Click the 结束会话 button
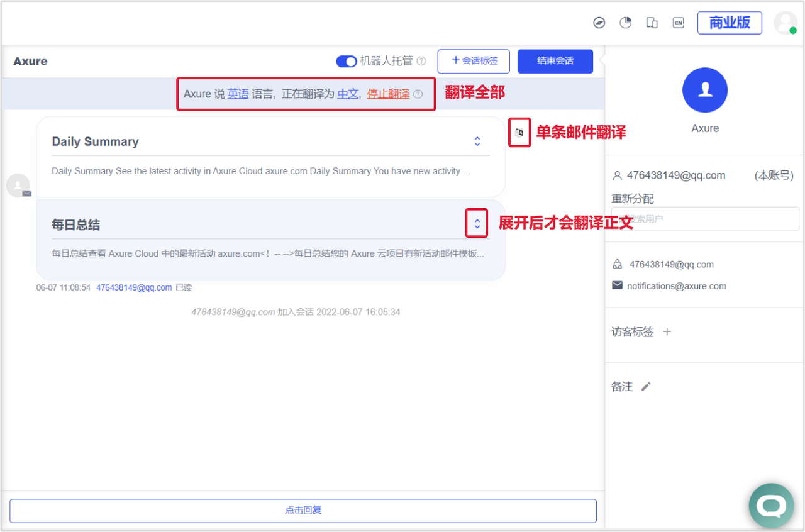 tap(555, 61)
